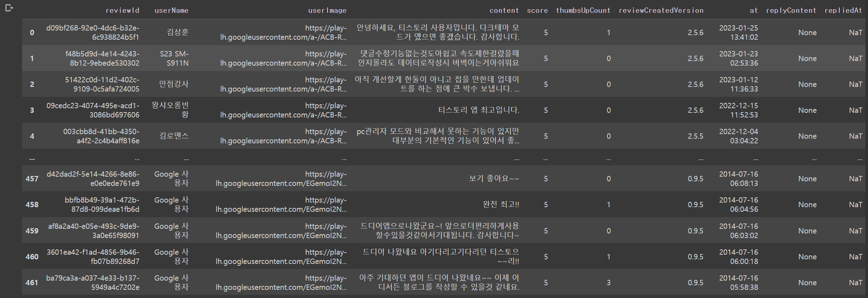868x298 pixels.
Task: Click timestamp 2023-01-25 13:41:02
Action: pyautogui.click(x=738, y=32)
